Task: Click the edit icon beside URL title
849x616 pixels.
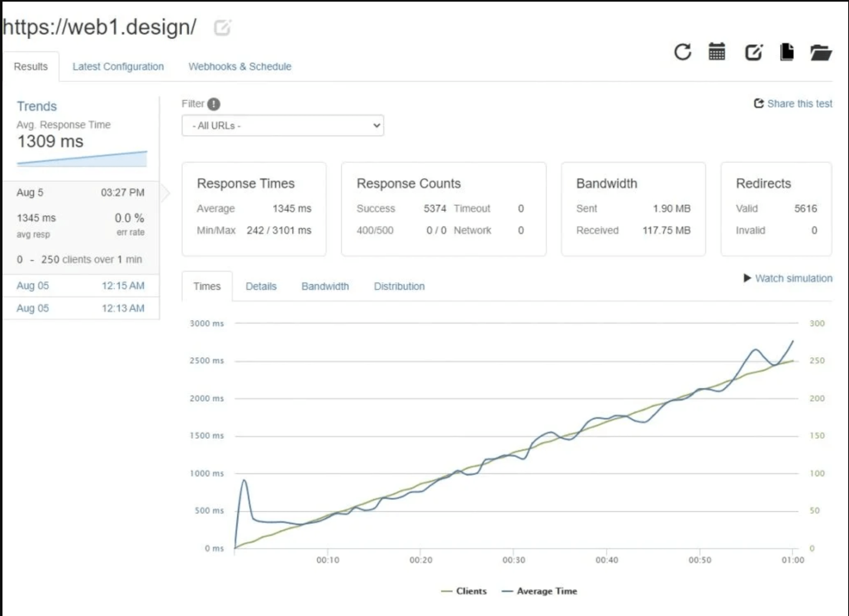Action: 223,27
